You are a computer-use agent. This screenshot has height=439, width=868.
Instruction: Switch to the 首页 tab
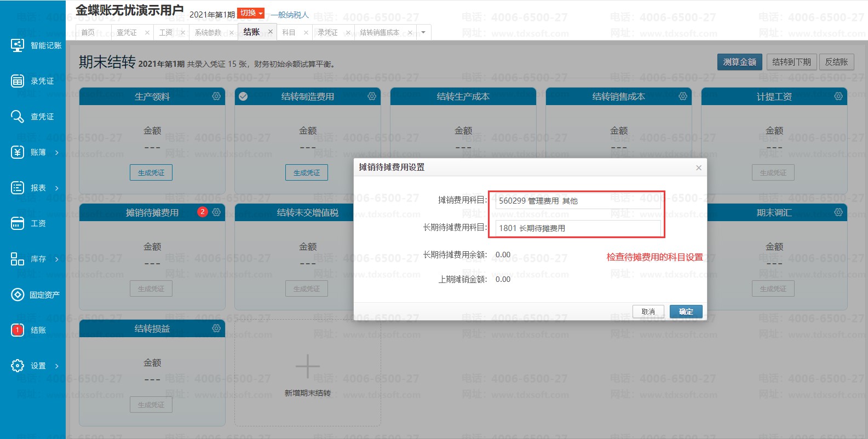click(x=88, y=32)
